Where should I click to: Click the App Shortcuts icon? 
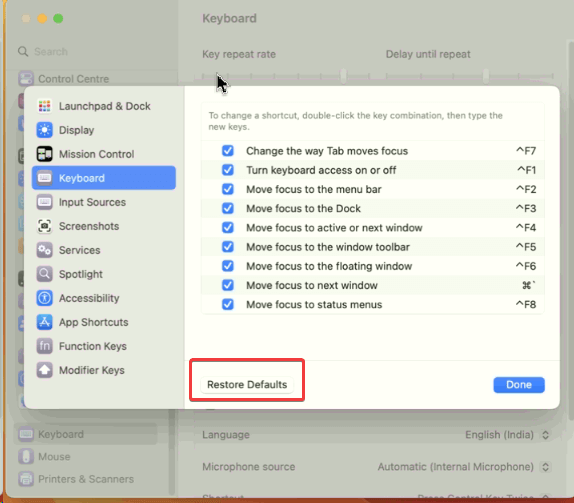click(x=45, y=322)
